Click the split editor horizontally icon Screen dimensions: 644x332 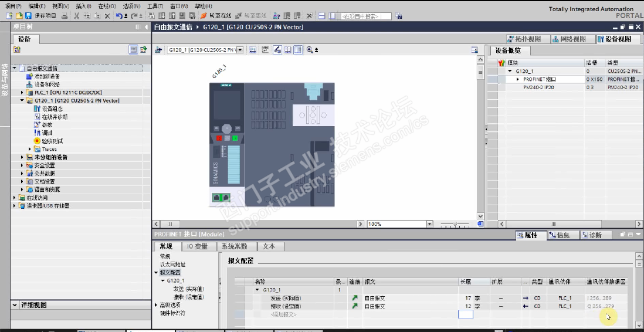coord(322,16)
